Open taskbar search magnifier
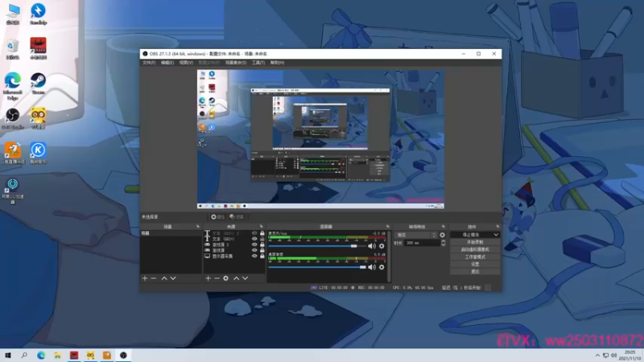The height and width of the screenshot is (362, 644). pos(24,356)
